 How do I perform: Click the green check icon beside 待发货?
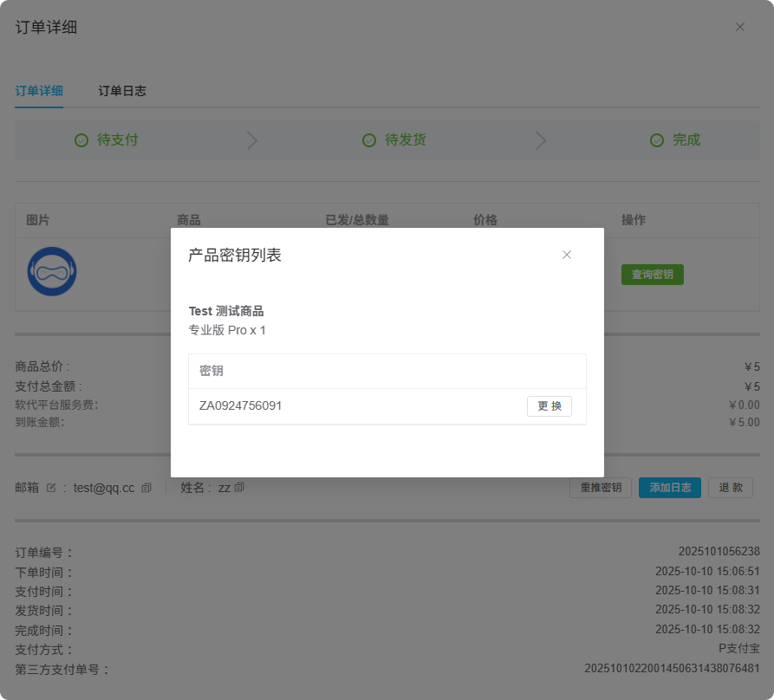[x=370, y=139]
